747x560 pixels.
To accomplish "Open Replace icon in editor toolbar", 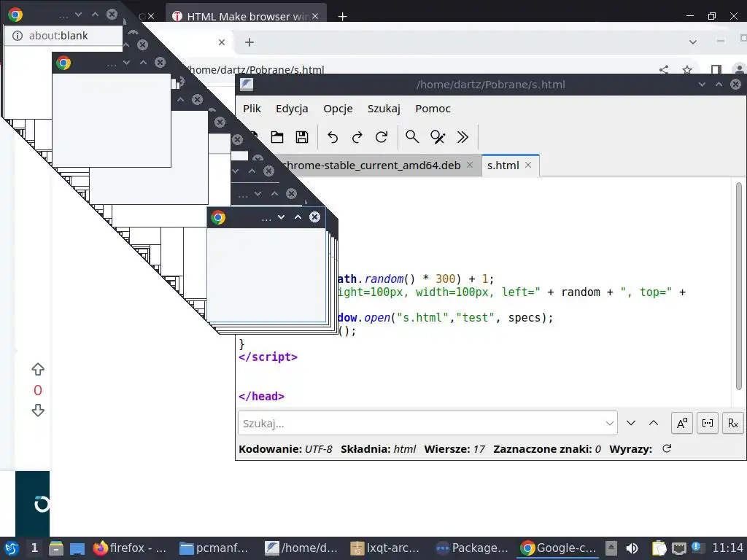I will pyautogui.click(x=438, y=137).
